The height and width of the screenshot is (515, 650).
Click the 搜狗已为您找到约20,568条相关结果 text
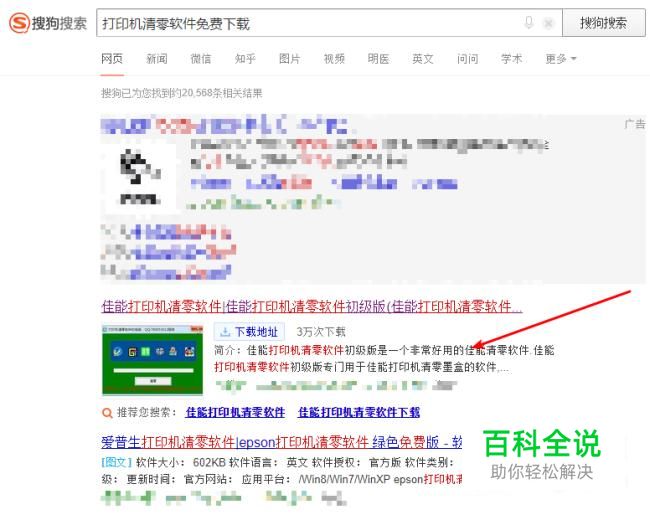[182, 93]
